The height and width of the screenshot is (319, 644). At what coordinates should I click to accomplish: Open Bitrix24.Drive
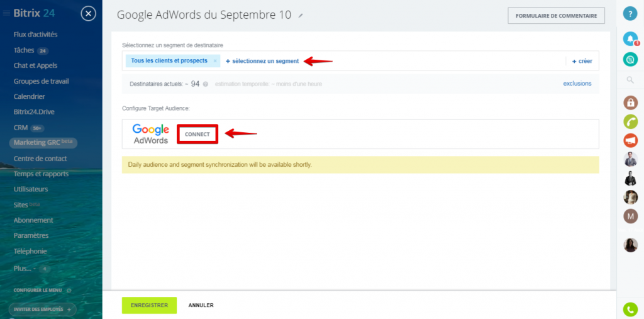[x=34, y=112]
